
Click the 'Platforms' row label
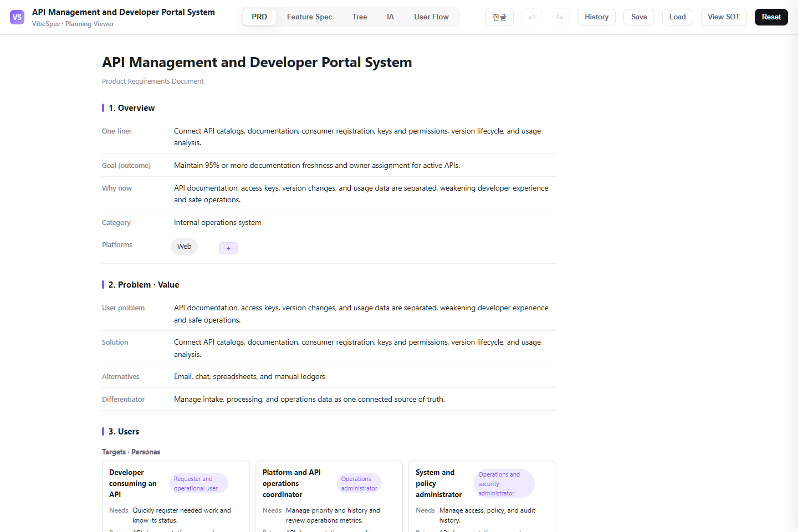(x=117, y=245)
